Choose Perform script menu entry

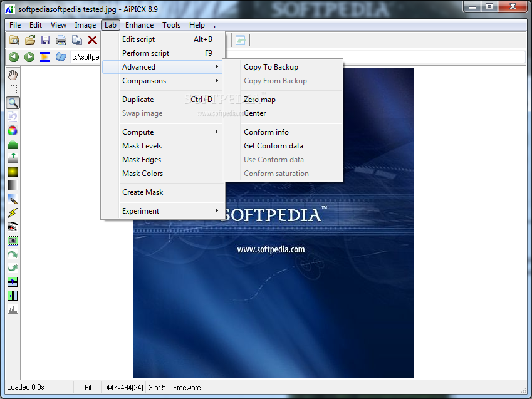[x=162, y=53]
